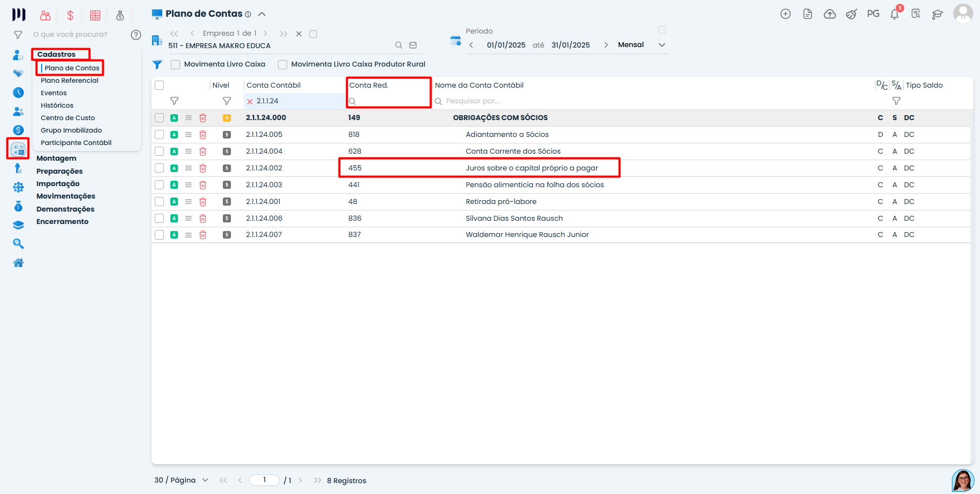980x494 pixels.
Task: Check the Retirada pró-labore row checkbox
Action: point(159,201)
